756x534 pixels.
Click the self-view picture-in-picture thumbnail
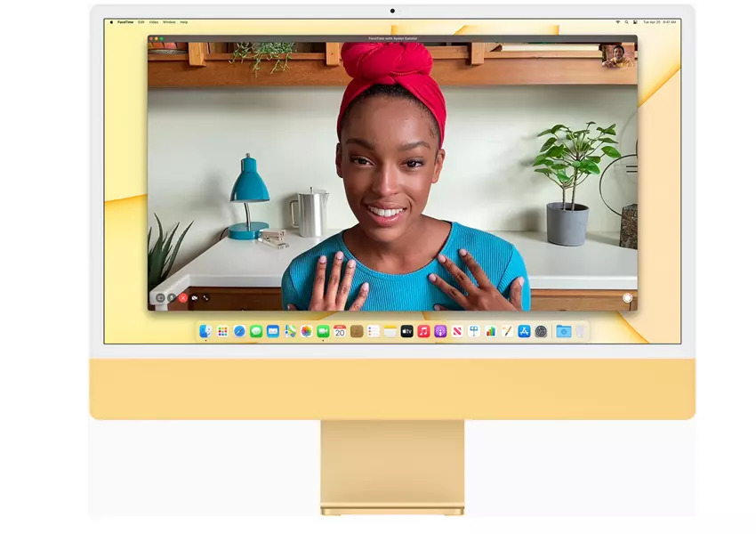click(617, 55)
